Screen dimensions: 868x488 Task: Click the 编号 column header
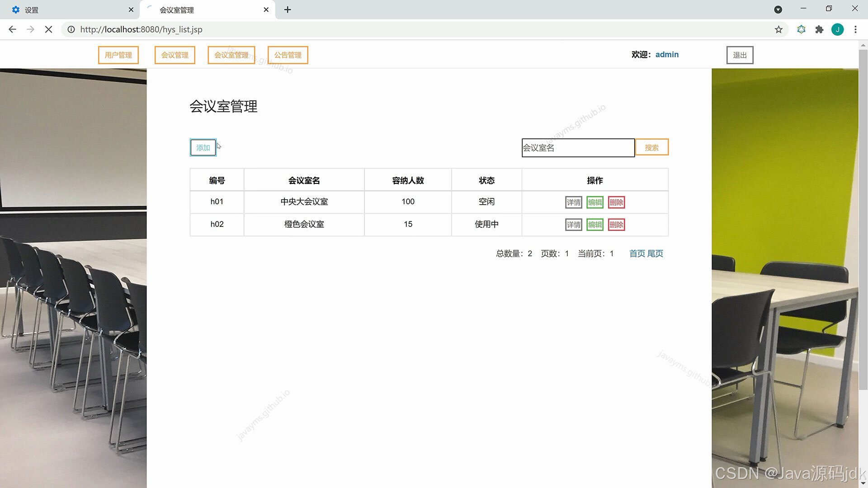click(217, 180)
